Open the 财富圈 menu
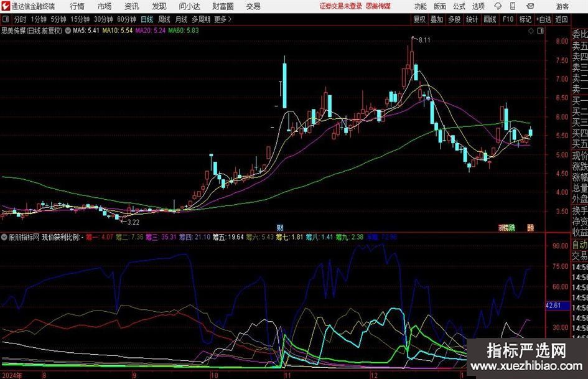588x379 pixels. [x=223, y=6]
